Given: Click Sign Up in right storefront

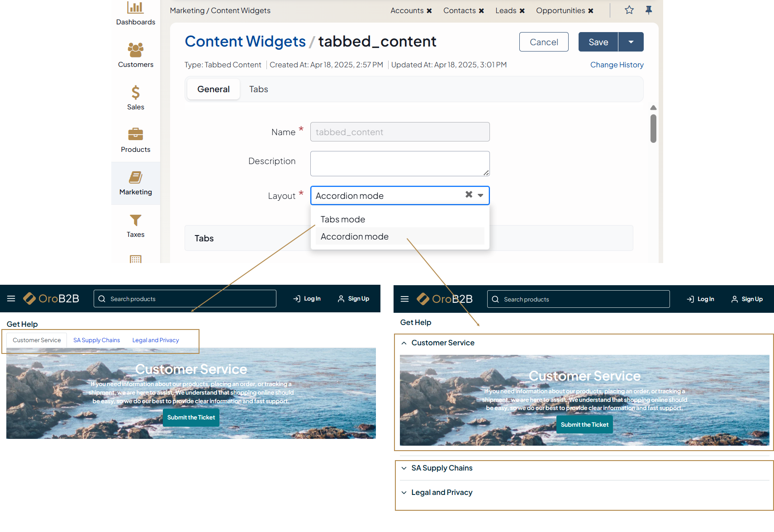Looking at the screenshot, I should coord(747,299).
